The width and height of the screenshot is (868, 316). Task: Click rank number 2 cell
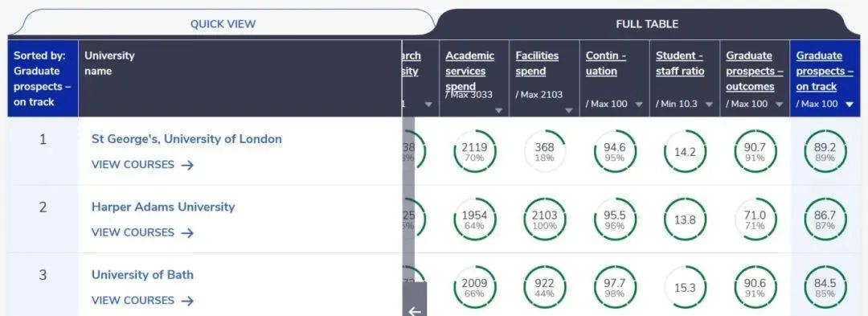[43, 220]
